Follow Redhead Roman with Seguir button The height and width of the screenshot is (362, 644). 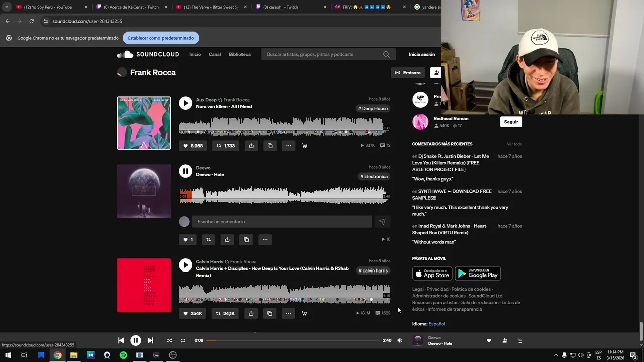(x=511, y=122)
